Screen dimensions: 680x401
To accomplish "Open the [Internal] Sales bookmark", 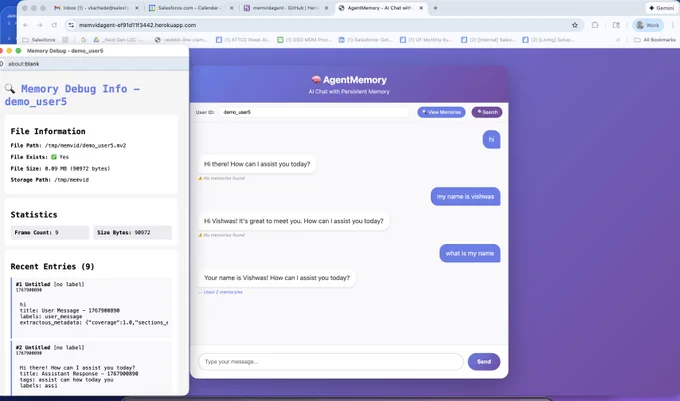I will point(488,40).
